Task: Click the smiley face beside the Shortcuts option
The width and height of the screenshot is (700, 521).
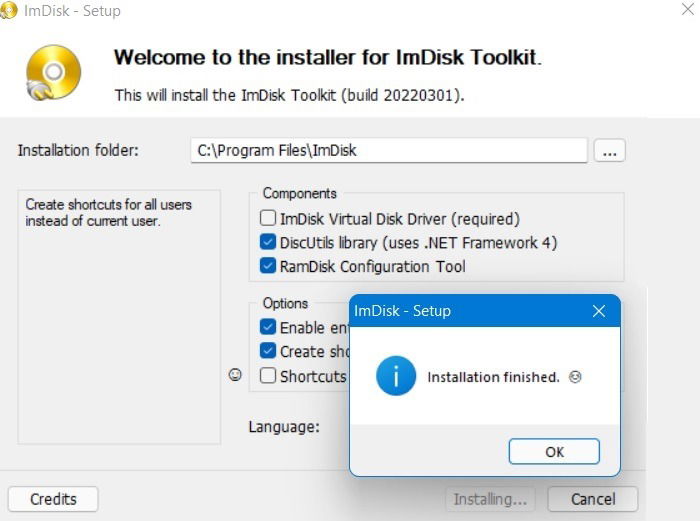Action: [235, 374]
